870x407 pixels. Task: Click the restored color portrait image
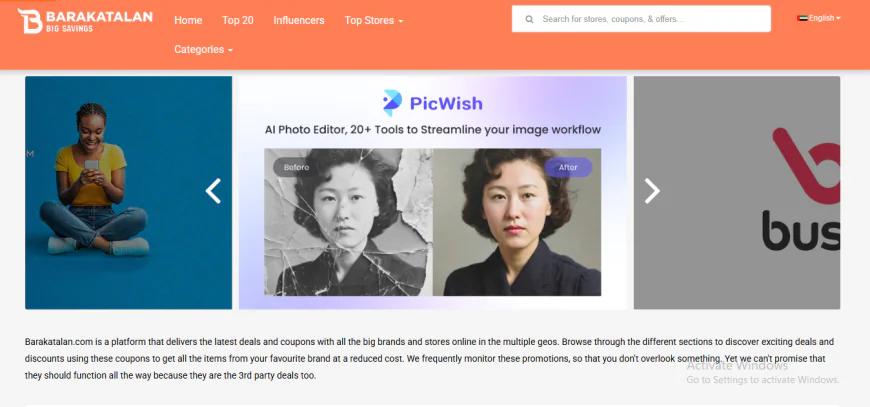(x=517, y=222)
